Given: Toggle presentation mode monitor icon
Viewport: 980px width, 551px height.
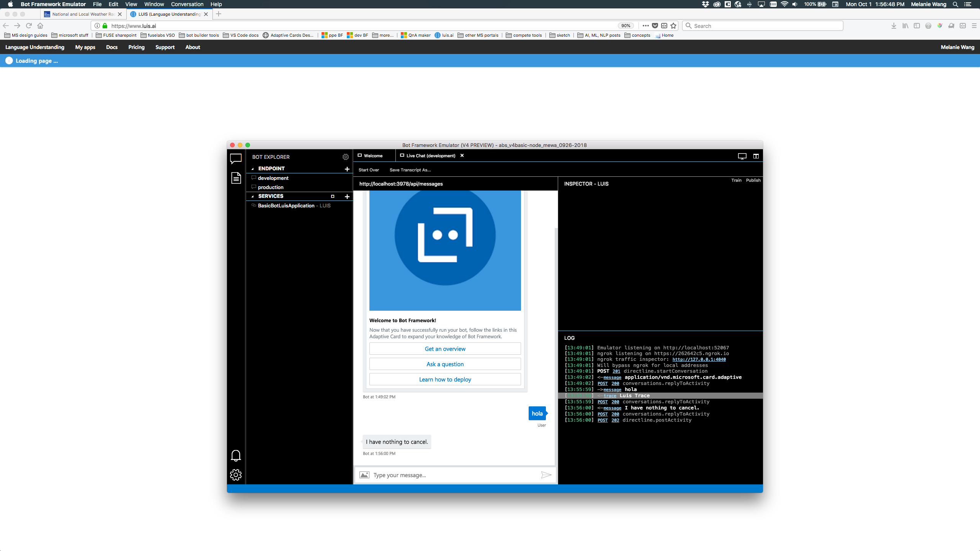Looking at the screenshot, I should (x=742, y=156).
